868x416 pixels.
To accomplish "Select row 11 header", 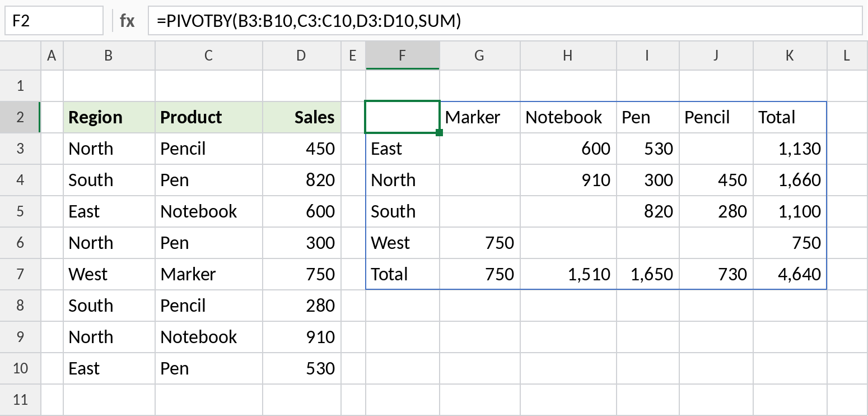I will point(21,400).
